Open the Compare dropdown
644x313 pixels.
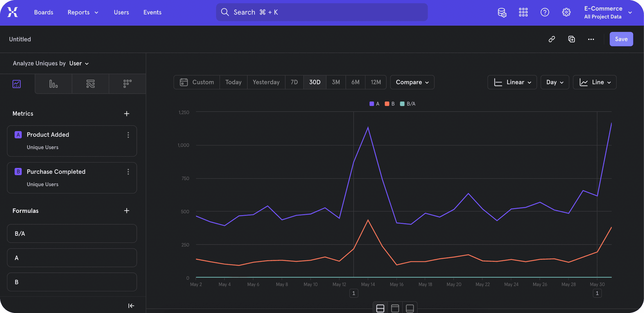click(412, 82)
